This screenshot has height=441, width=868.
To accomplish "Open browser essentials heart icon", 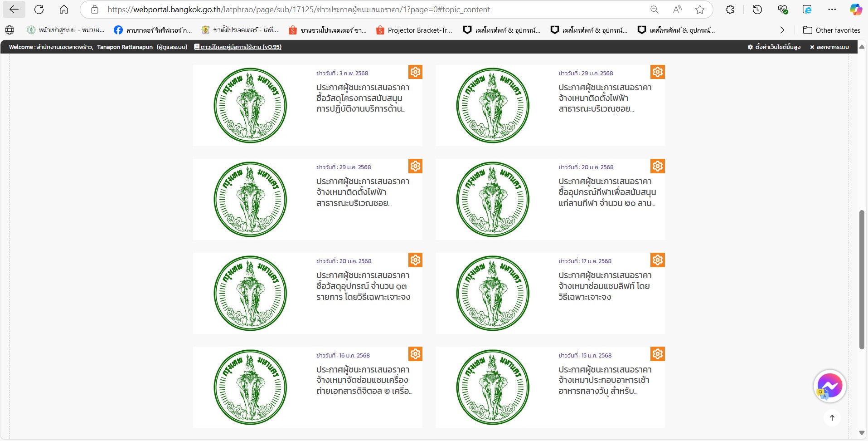I will coord(782,10).
